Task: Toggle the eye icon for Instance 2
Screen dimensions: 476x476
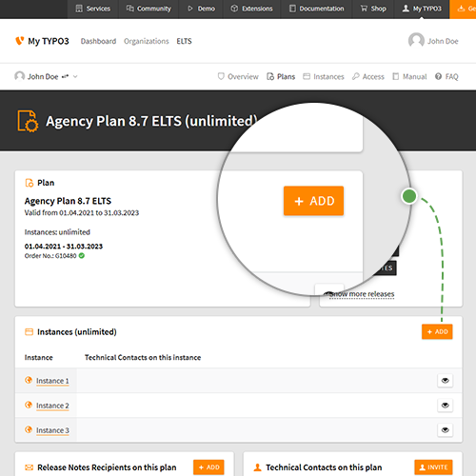Action: [x=446, y=406]
